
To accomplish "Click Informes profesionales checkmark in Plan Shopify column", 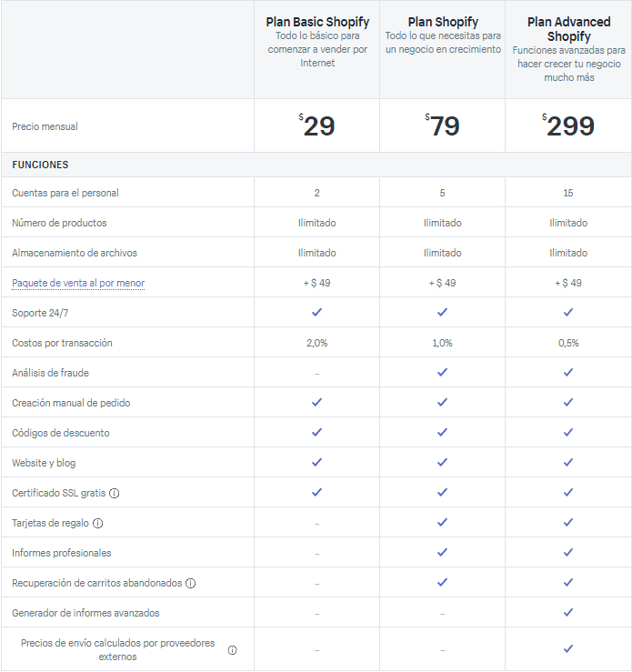I will click(442, 553).
